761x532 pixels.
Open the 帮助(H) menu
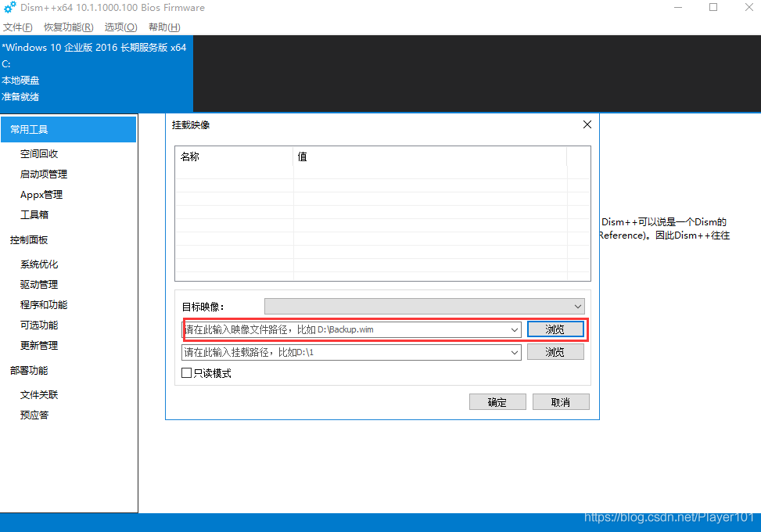pyautogui.click(x=164, y=27)
